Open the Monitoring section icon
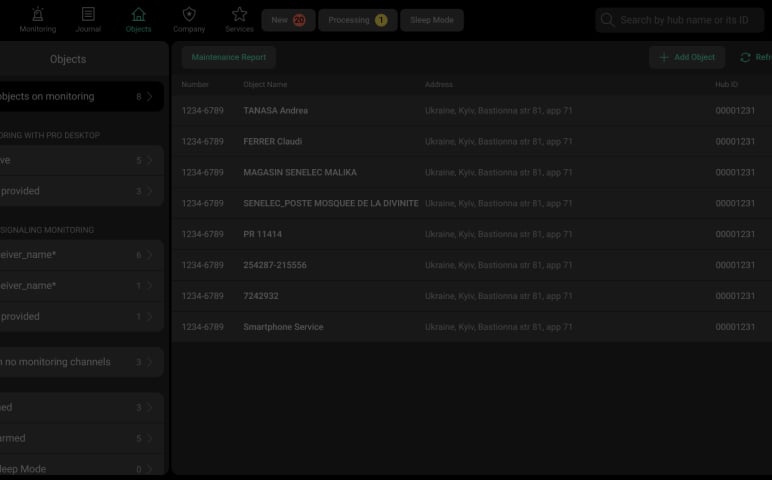772x480 pixels. 38,14
